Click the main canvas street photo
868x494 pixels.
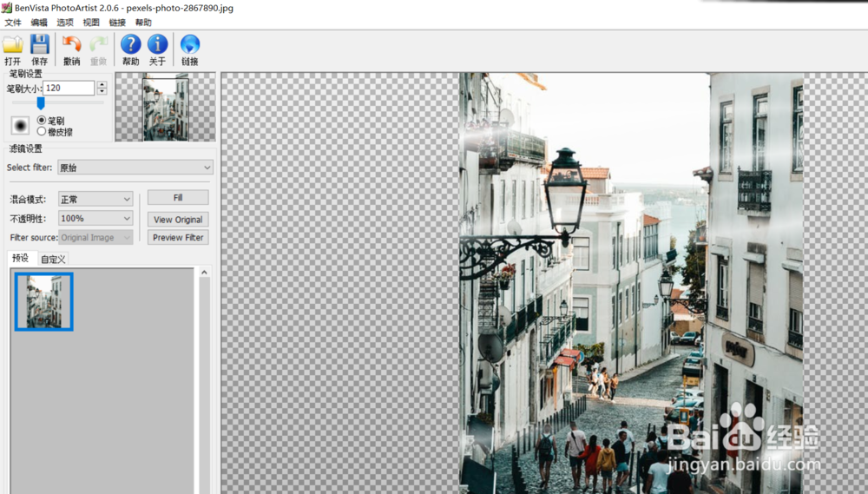click(x=631, y=283)
